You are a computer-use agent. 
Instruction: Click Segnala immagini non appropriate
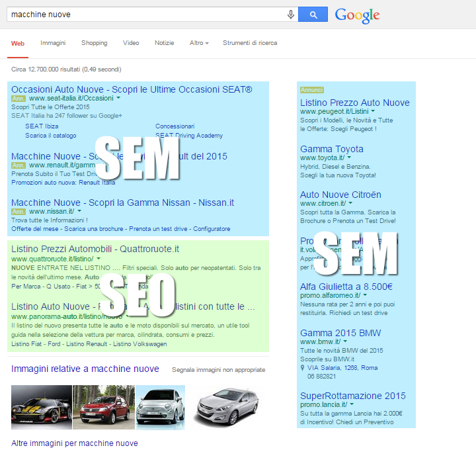[219, 370]
